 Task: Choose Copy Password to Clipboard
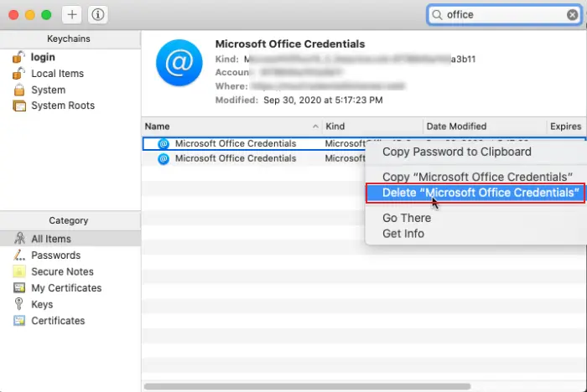coord(456,152)
